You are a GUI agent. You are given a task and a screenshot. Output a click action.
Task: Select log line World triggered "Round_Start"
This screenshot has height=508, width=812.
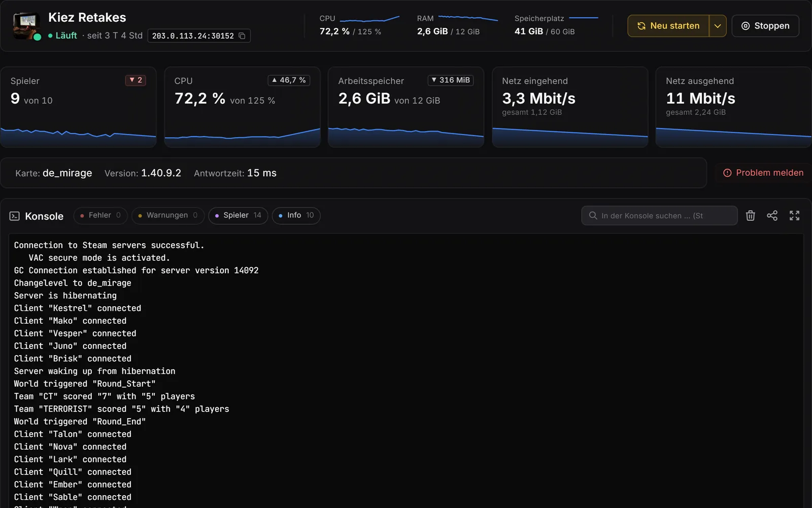click(85, 384)
